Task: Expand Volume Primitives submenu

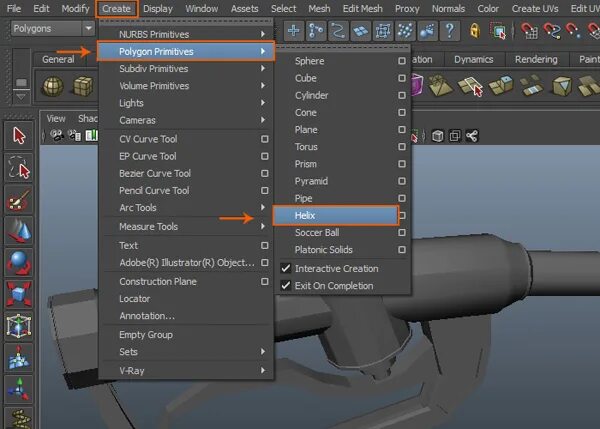Action: [186, 86]
